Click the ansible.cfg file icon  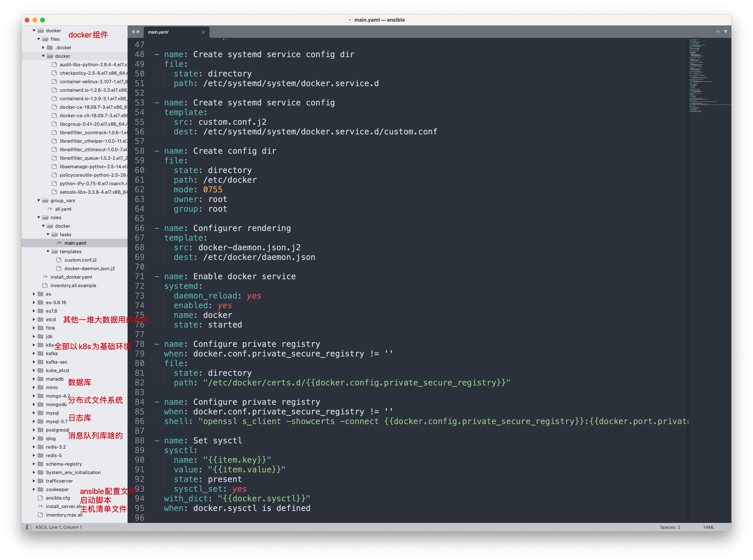click(40, 498)
